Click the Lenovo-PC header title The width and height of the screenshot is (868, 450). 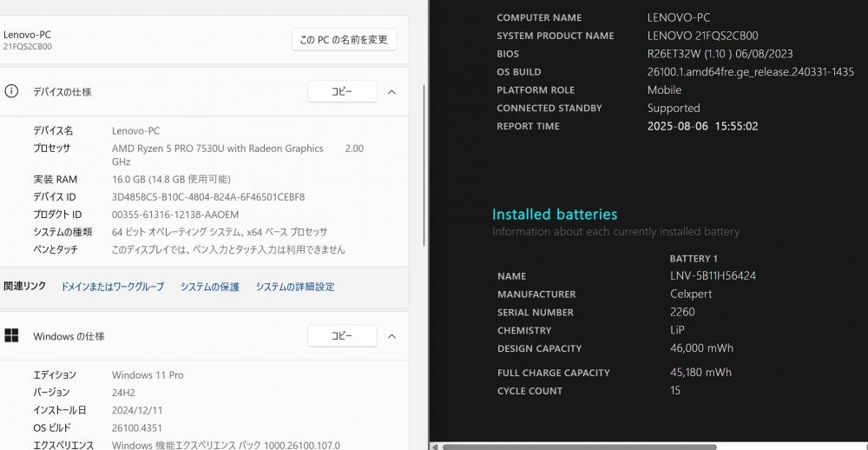[x=27, y=35]
